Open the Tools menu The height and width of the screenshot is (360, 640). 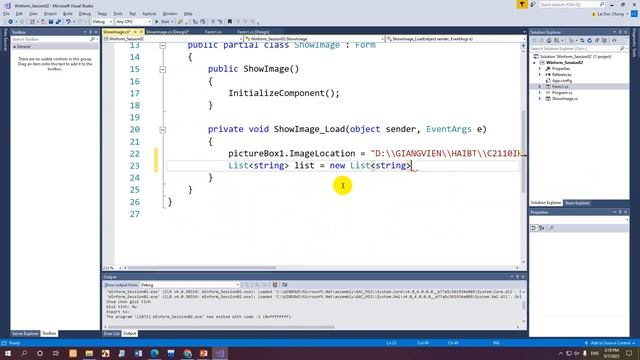tap(118, 13)
